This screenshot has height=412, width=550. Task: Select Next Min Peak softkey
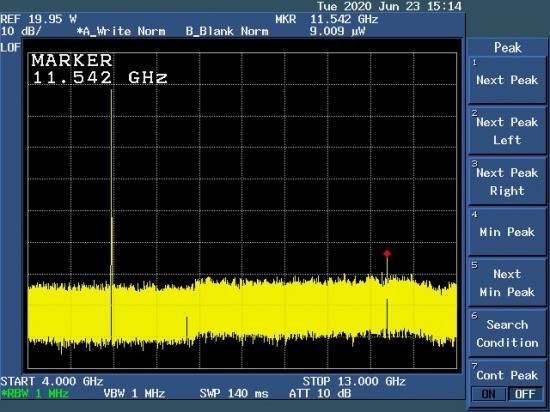tap(507, 283)
